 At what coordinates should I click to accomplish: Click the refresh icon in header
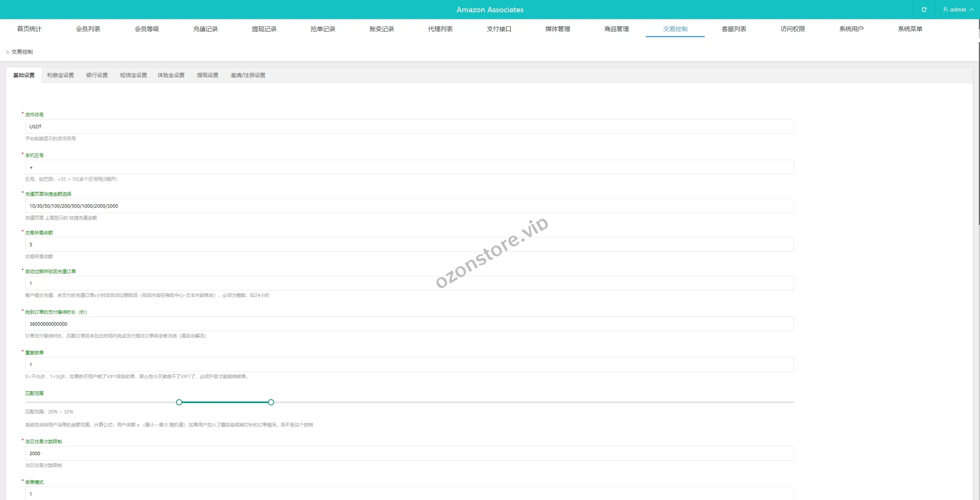pyautogui.click(x=924, y=10)
